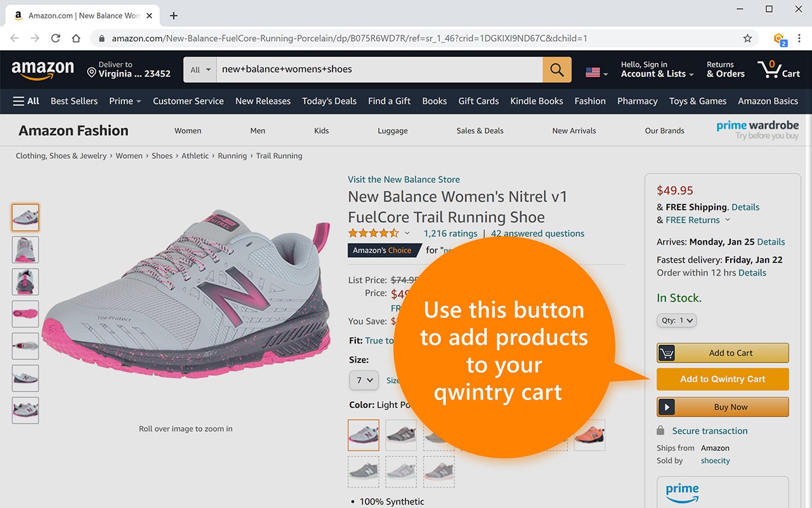Pick the first swatch in second color row
This screenshot has width=812, height=508.
click(363, 472)
